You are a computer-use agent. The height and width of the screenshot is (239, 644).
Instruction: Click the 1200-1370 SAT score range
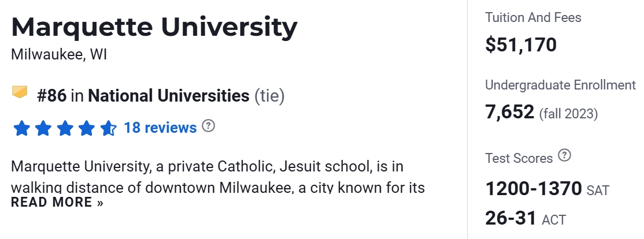(533, 188)
